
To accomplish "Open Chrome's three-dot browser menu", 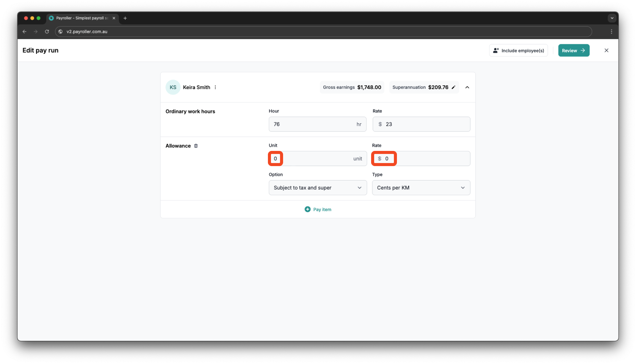I will [x=611, y=32].
